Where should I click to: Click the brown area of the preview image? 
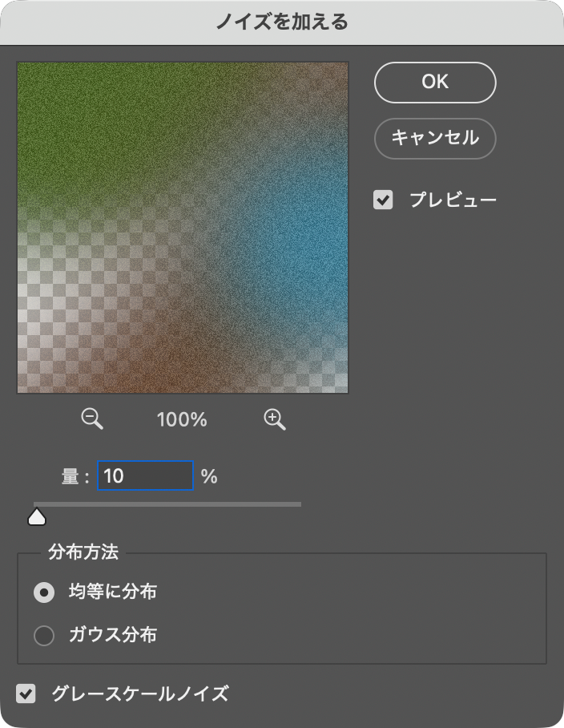coord(160,361)
